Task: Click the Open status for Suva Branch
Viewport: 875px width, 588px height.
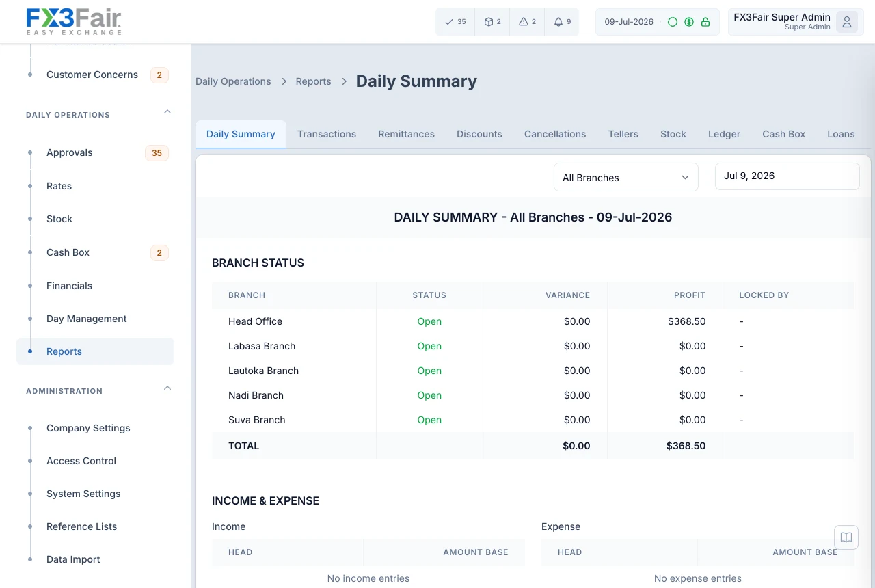Action: coord(429,420)
